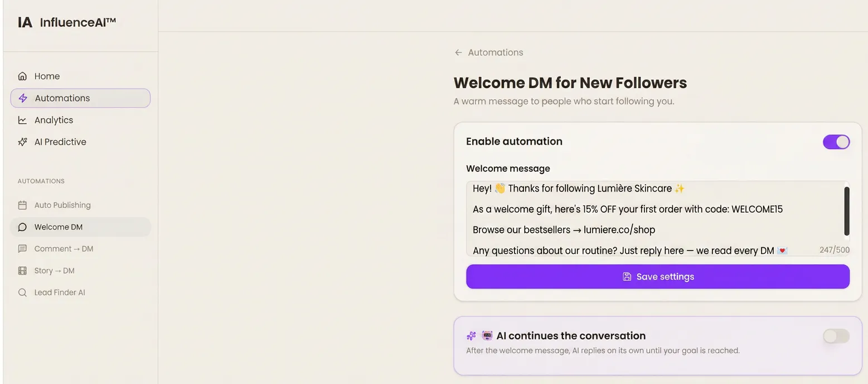
Task: Click the InfluenceAI™ brand name
Action: [78, 22]
